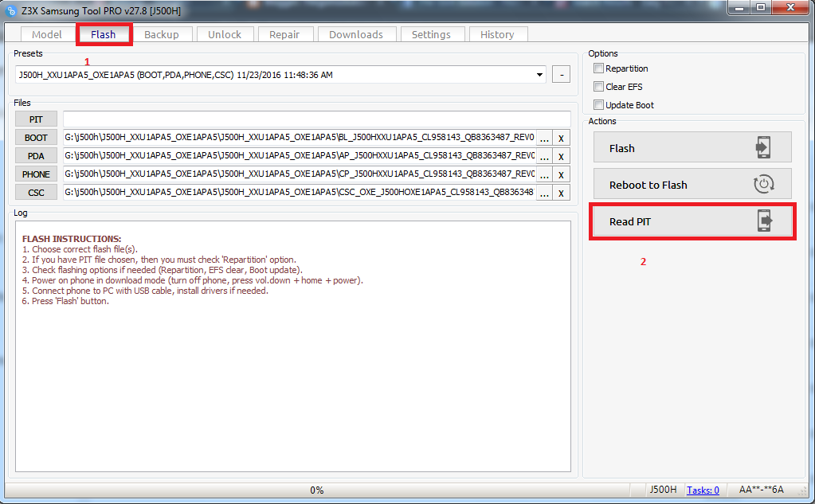Go to the Unlock tab

point(225,34)
